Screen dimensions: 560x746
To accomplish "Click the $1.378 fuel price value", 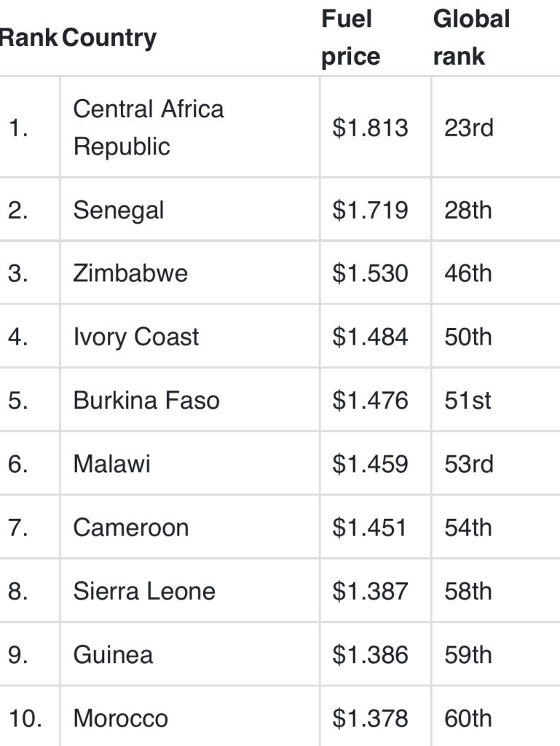I will pos(370,718).
